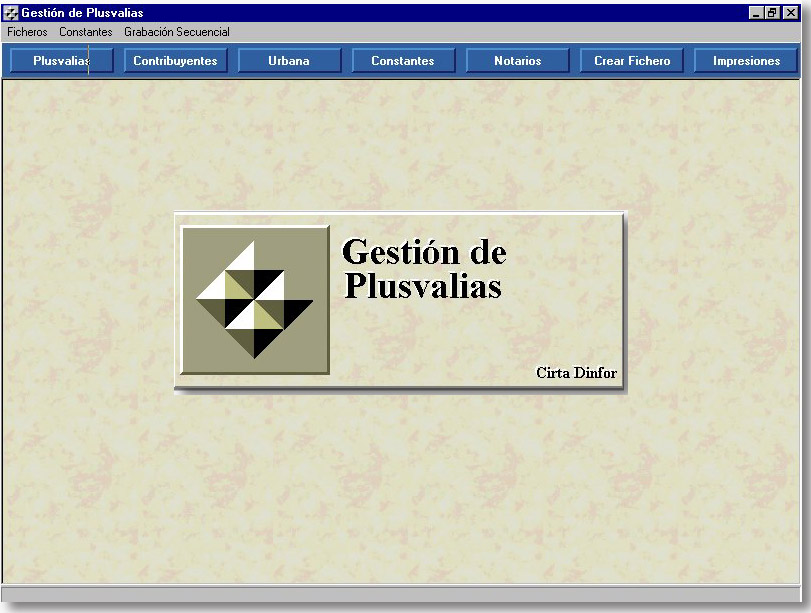Open the Constantes menu in menu bar
Viewport: 811px width, 613px height.
85,32
